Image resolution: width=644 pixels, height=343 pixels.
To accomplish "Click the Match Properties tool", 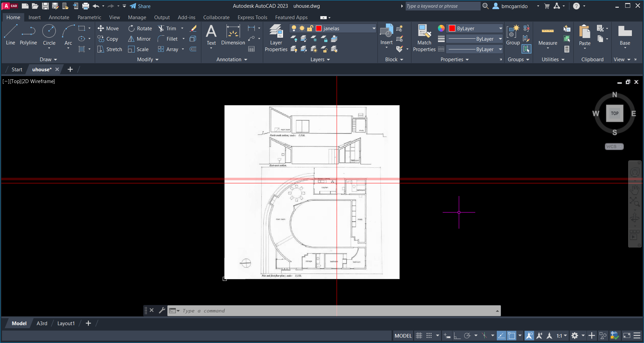I will click(424, 38).
